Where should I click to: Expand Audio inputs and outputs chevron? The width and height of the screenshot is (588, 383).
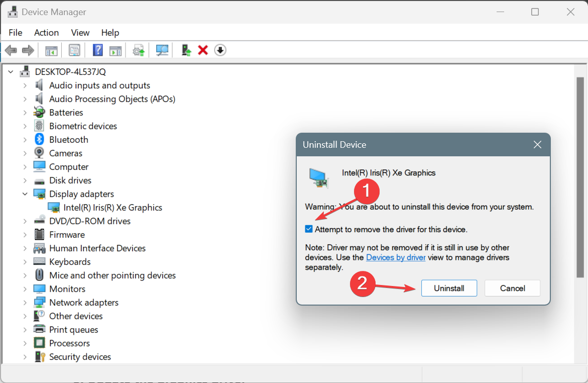[25, 85]
